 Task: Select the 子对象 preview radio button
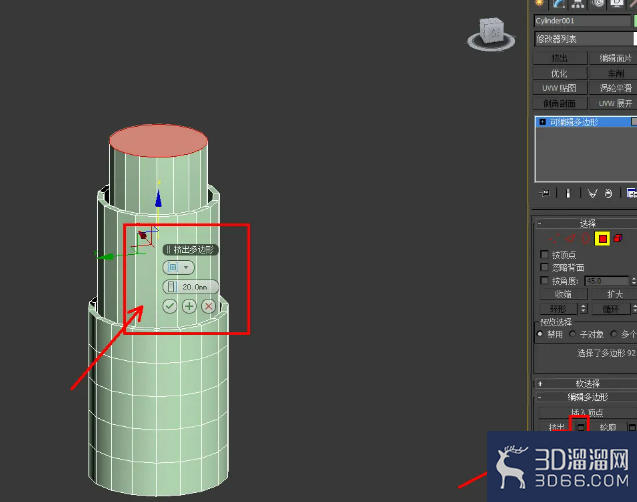[572, 334]
